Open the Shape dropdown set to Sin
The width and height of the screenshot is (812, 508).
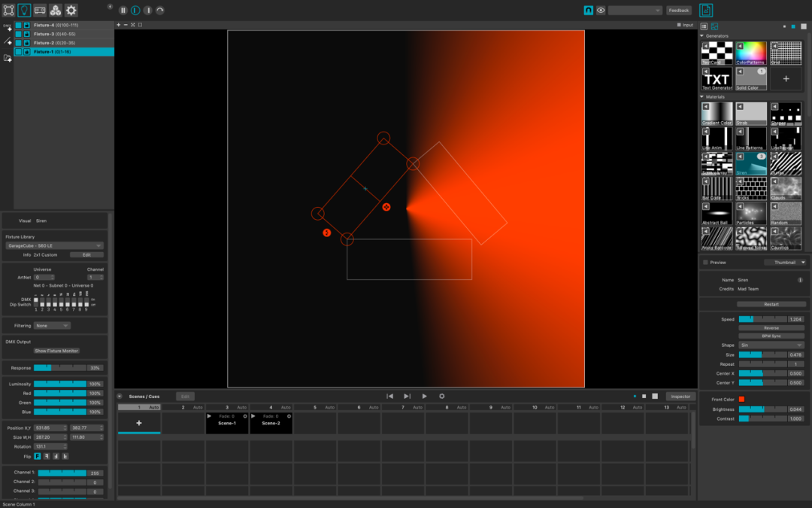(x=771, y=345)
